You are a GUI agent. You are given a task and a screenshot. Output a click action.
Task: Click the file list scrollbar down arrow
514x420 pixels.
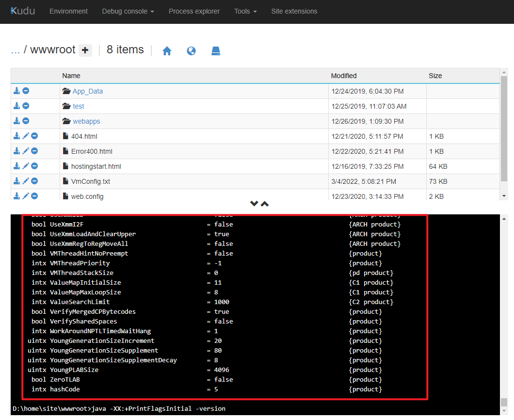(504, 195)
